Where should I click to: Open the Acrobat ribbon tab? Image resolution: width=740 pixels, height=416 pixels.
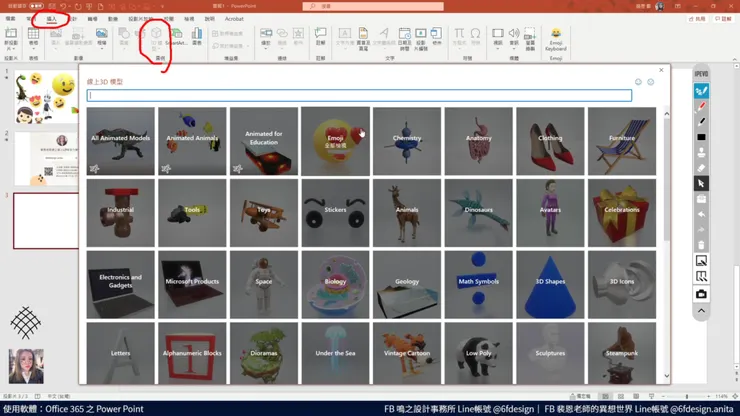(234, 19)
